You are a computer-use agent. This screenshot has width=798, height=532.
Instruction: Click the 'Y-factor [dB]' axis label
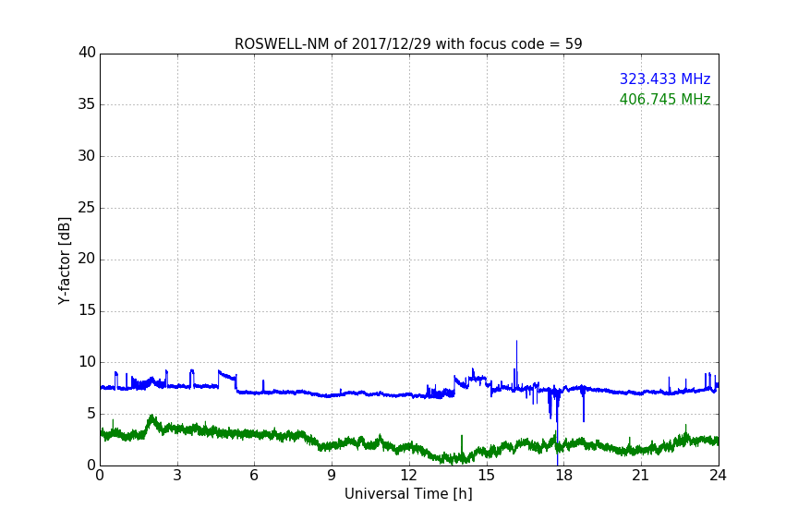[x=64, y=260]
